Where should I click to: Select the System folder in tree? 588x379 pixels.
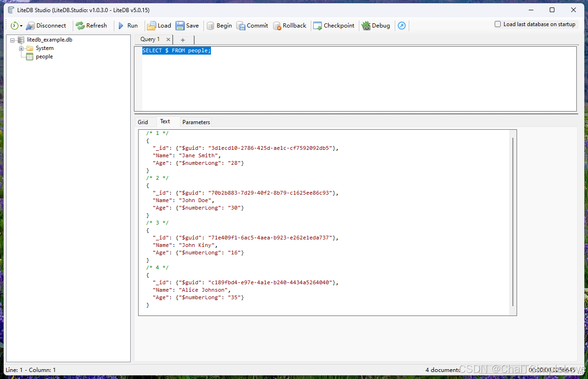pyautogui.click(x=45, y=48)
